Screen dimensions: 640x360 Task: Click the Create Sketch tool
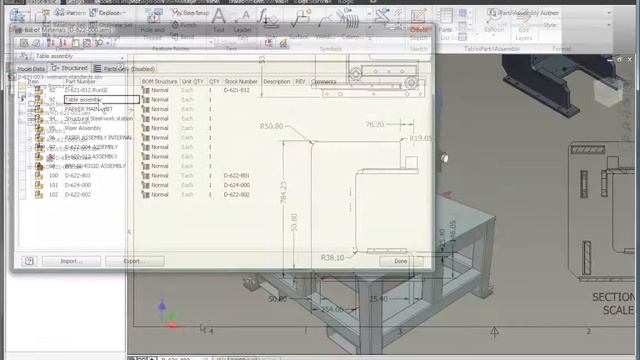click(x=418, y=24)
